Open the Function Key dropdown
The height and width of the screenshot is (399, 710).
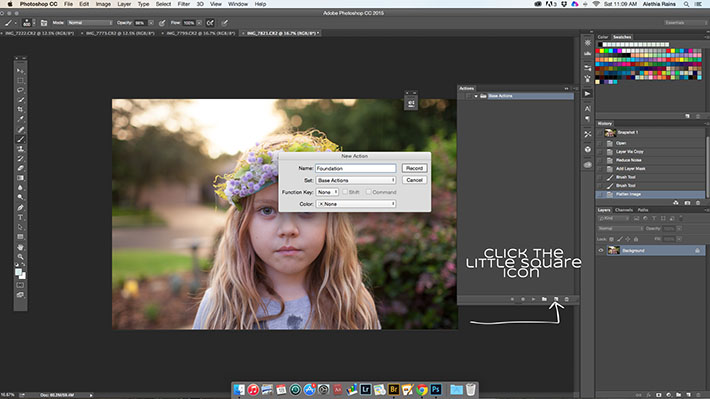coord(327,192)
